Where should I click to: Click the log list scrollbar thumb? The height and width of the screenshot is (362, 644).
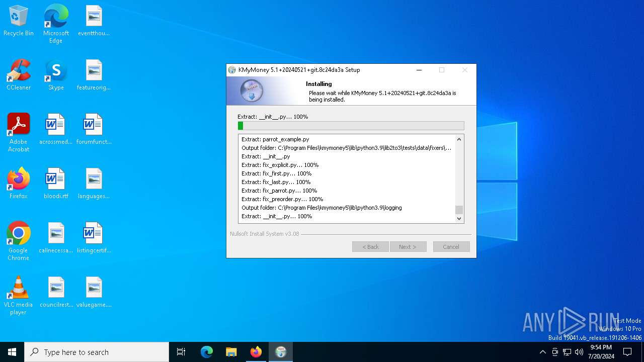click(459, 210)
